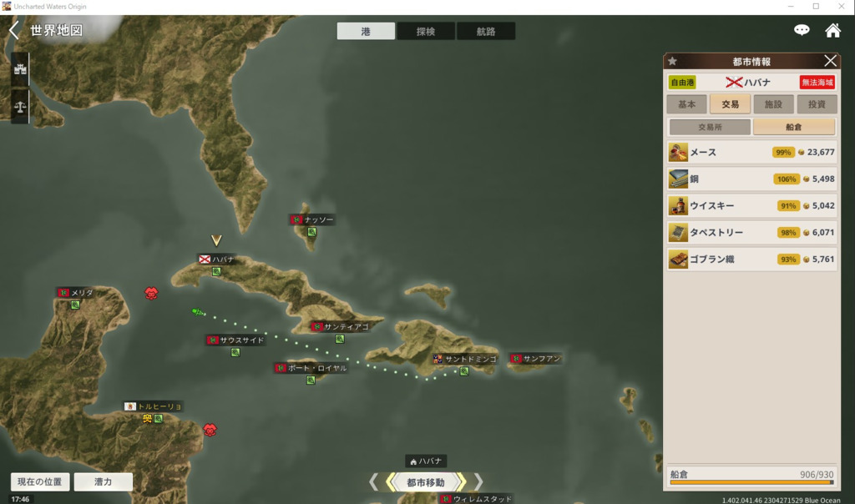Click the 906/930 cargo capacity text
The height and width of the screenshot is (504, 855).
tap(817, 475)
